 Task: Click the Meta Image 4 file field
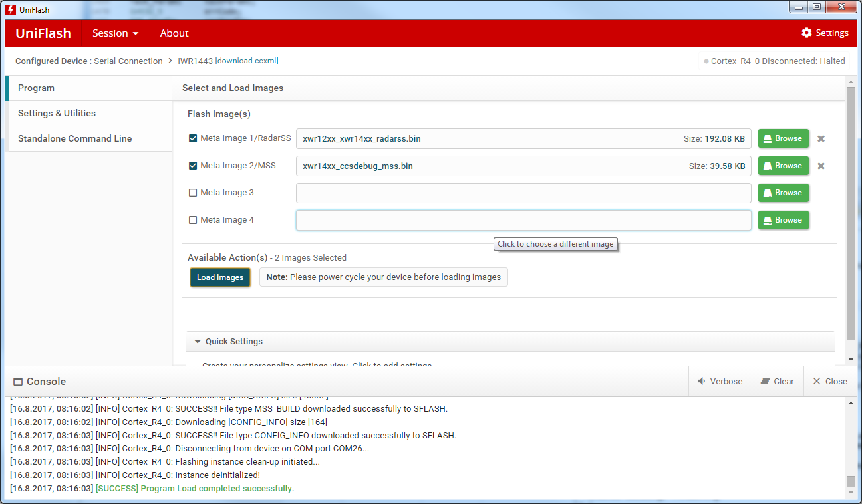(523, 220)
